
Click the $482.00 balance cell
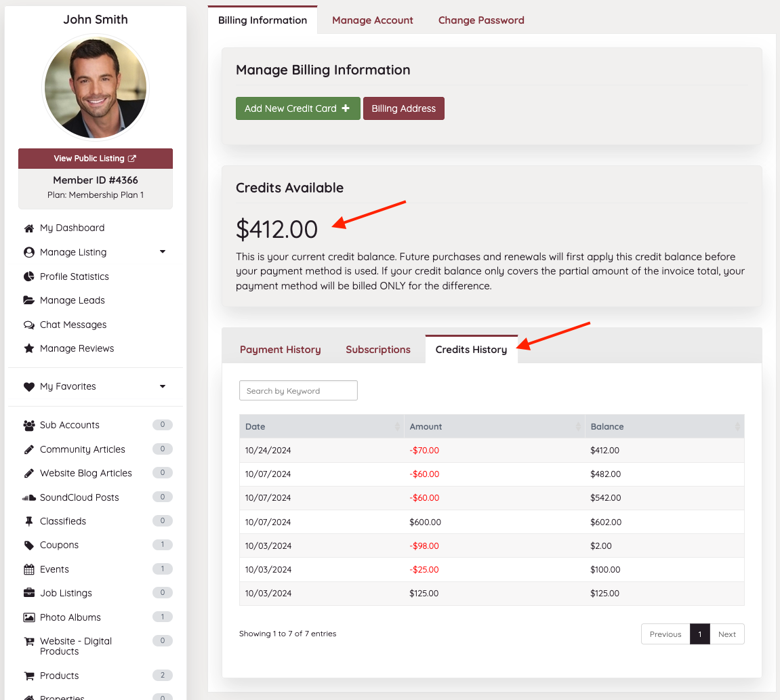point(605,474)
